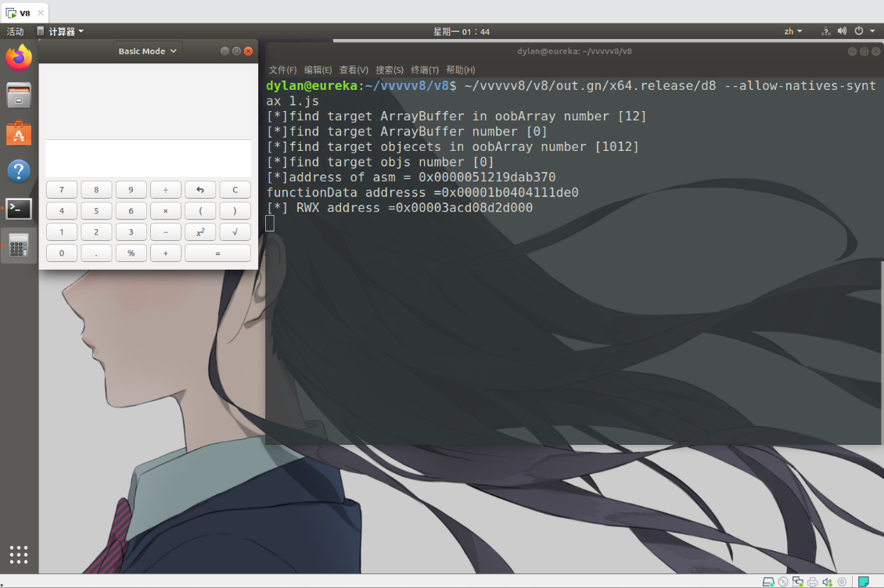The image size is (884, 588).
Task: Select the Calculator dock icon
Action: click(19, 246)
